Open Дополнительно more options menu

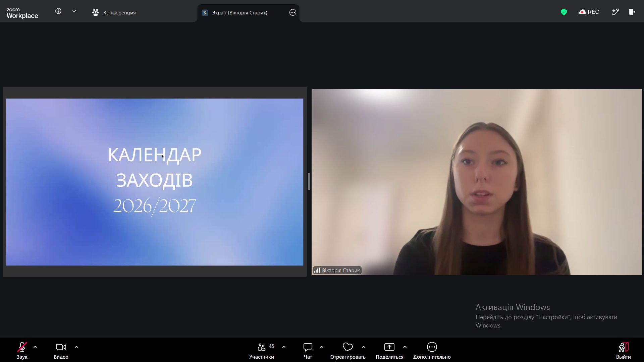click(432, 351)
